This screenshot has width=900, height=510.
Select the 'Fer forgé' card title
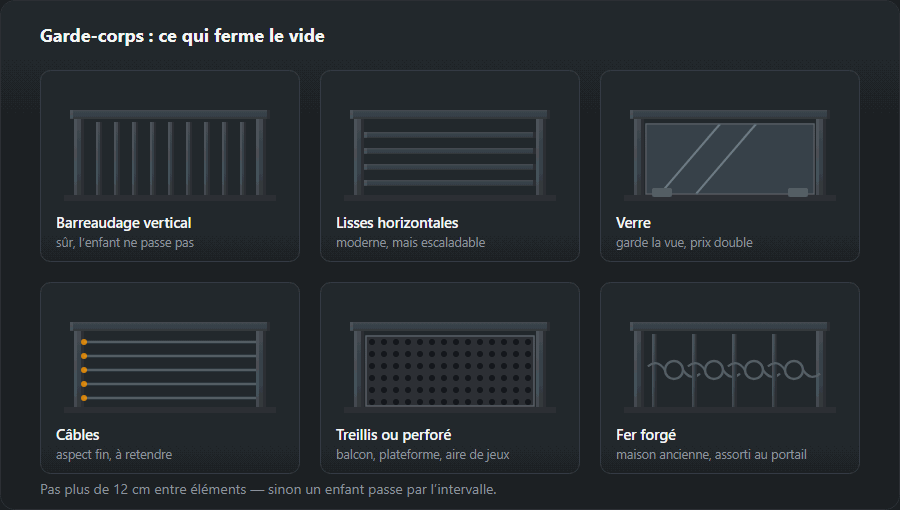point(646,435)
